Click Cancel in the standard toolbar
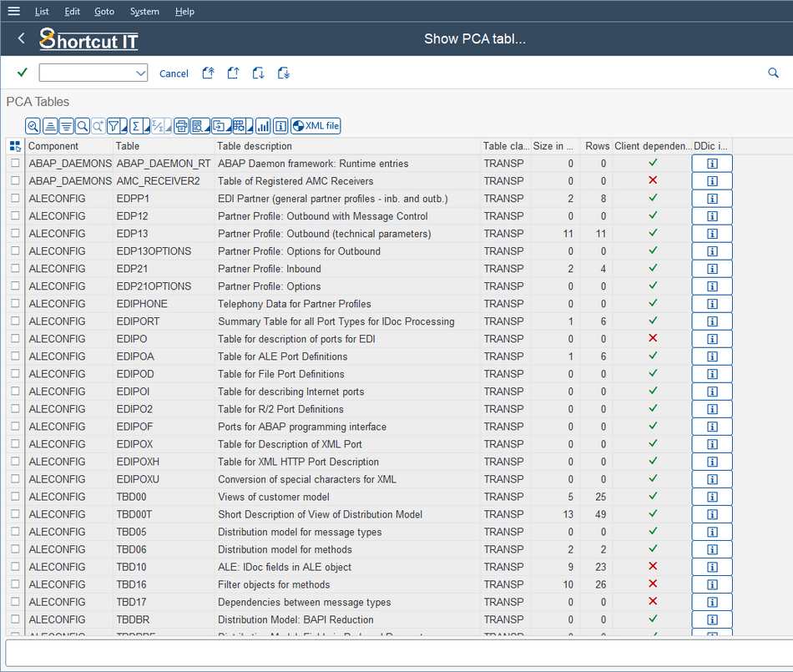 click(x=174, y=73)
